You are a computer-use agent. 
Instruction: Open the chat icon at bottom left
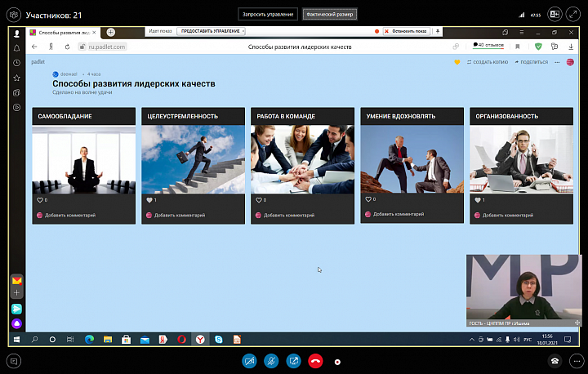(14, 360)
